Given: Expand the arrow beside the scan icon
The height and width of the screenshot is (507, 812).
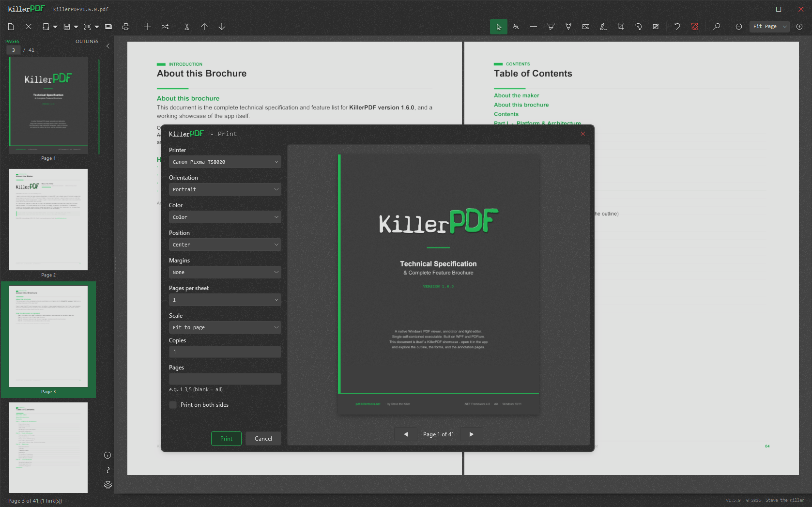Looking at the screenshot, I should pyautogui.click(x=97, y=27).
